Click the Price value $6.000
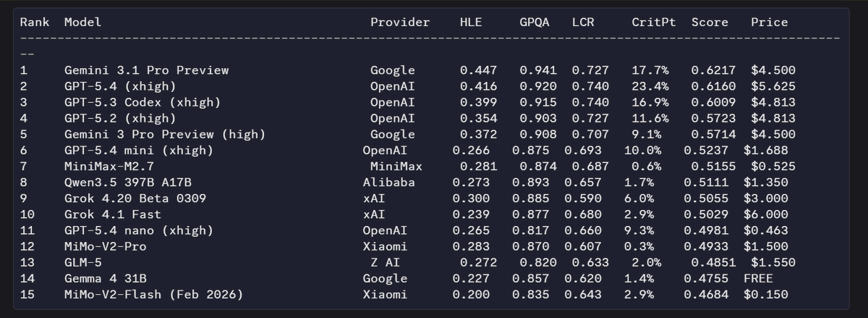868x318 pixels. (766, 214)
